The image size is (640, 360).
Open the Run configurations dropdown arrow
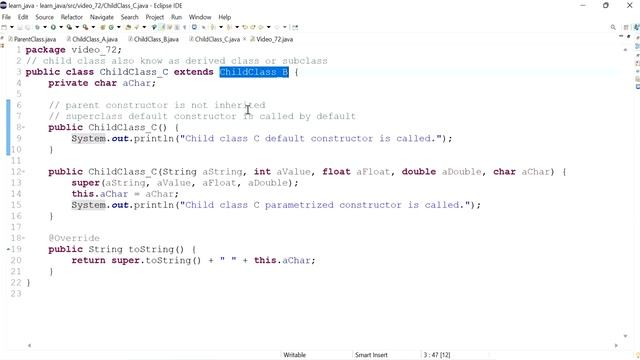[61, 27]
